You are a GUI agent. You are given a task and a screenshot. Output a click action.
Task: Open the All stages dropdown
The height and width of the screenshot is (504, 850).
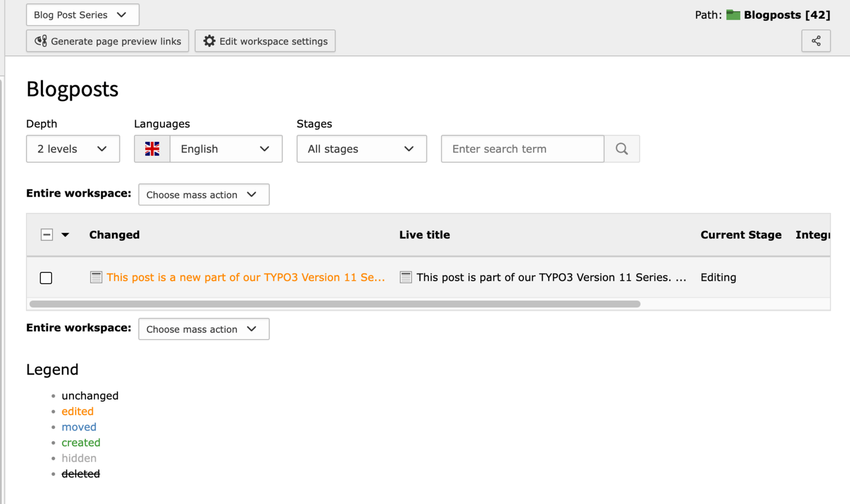click(x=361, y=149)
